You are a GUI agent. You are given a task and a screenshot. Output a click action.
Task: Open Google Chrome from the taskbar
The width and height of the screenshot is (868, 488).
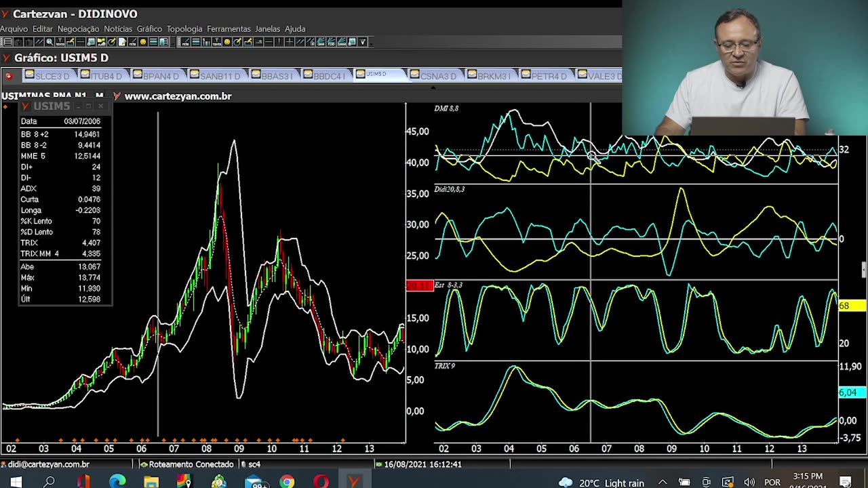coord(287,482)
